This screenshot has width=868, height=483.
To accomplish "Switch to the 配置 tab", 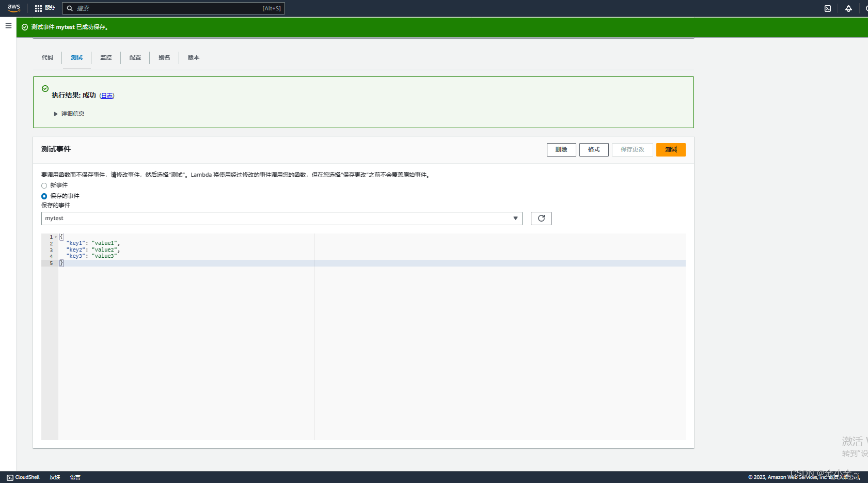I will point(135,57).
